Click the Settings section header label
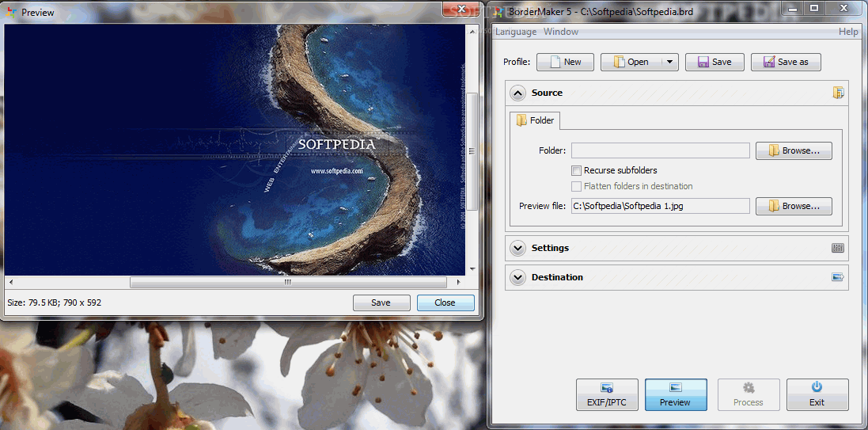 coord(550,248)
